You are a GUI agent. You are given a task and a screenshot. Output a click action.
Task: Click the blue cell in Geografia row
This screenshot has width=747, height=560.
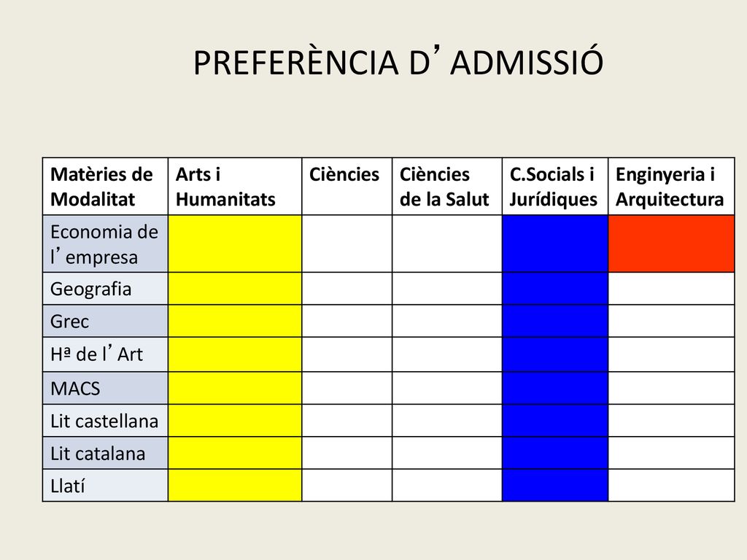point(555,289)
